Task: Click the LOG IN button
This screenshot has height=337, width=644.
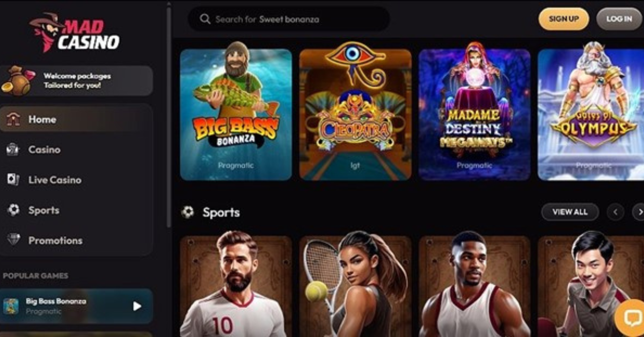Action: tap(619, 19)
